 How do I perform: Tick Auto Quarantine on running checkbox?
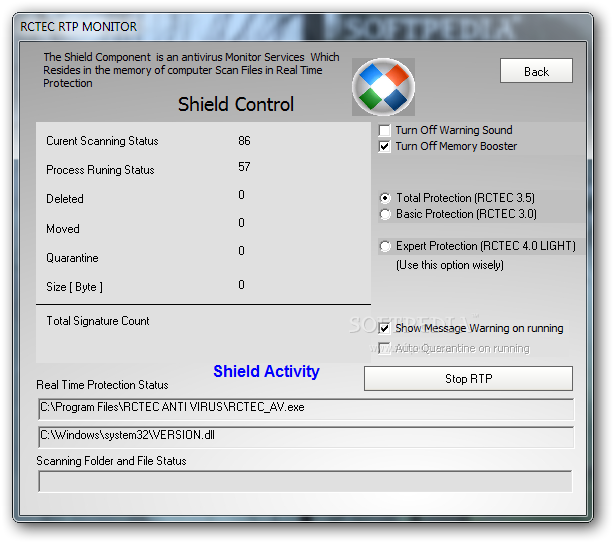tap(385, 348)
